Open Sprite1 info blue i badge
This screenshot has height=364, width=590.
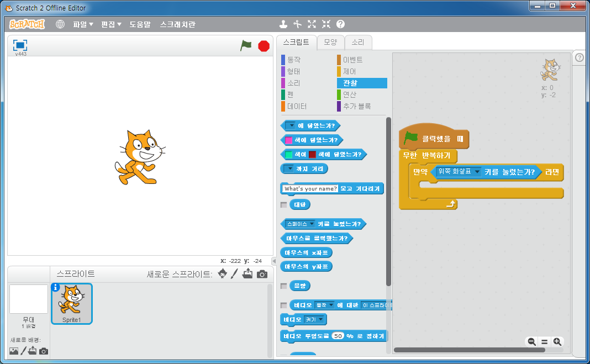[55, 287]
